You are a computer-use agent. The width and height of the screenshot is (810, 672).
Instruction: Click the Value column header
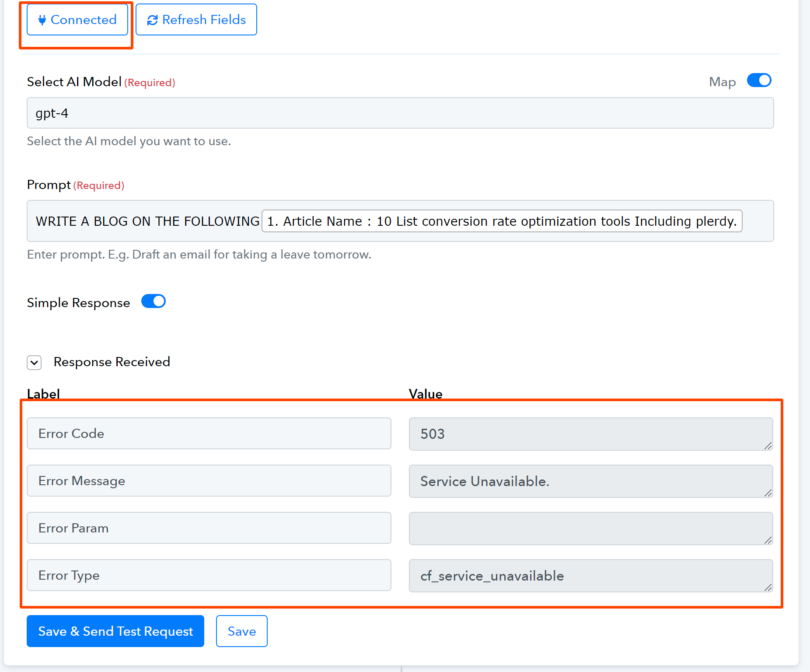(x=426, y=394)
